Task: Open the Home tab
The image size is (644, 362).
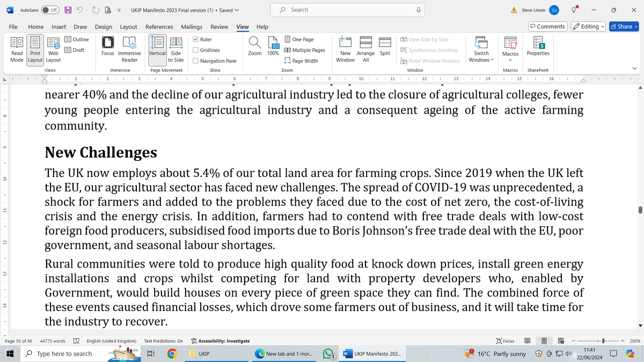Action: click(x=36, y=27)
